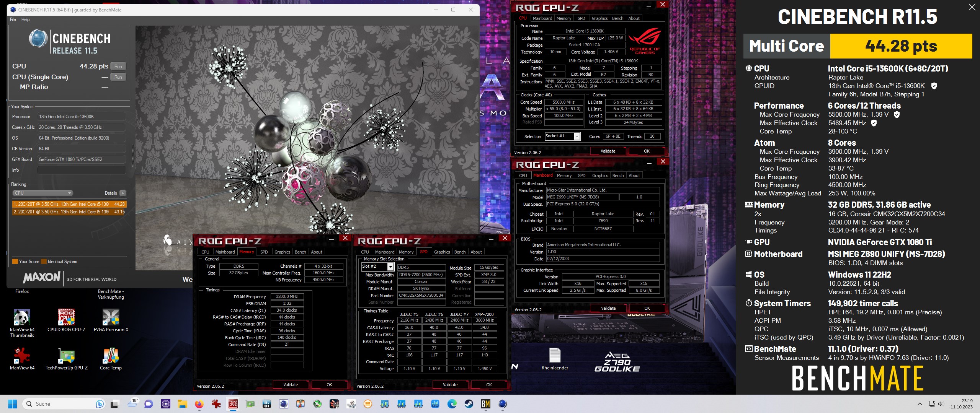
Task: Open IrfanView 64 desktop shortcut
Action: (22, 359)
